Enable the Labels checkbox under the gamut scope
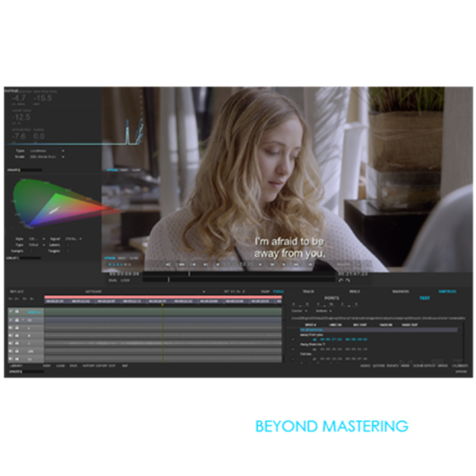The width and height of the screenshot is (476, 476). pos(68,245)
